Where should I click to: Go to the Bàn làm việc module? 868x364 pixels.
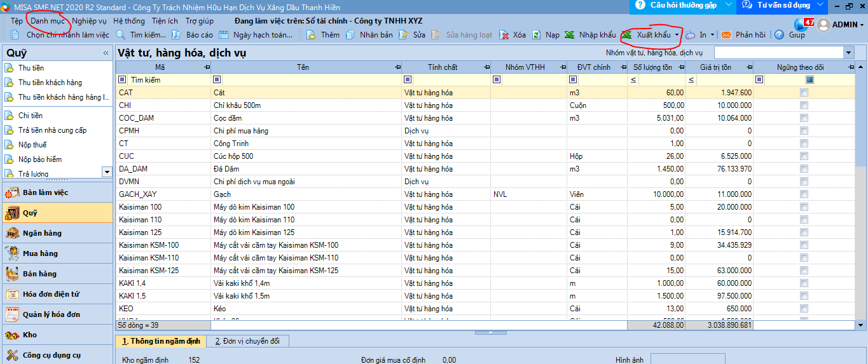[58, 192]
